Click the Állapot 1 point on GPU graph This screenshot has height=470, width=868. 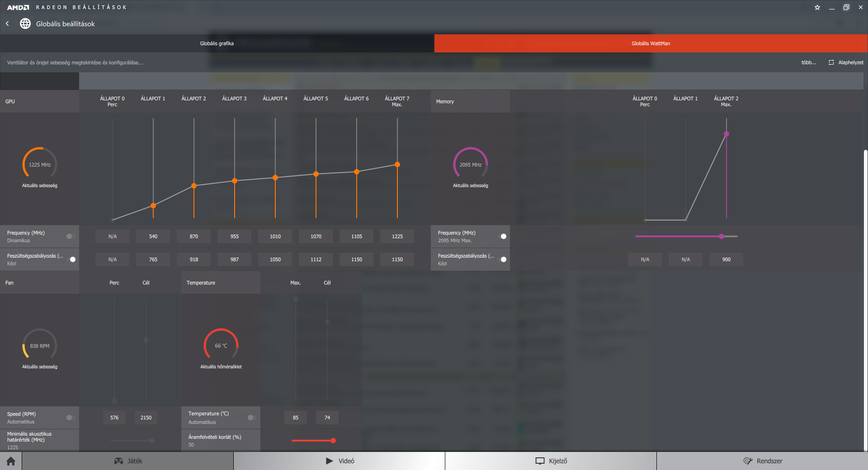coord(153,206)
